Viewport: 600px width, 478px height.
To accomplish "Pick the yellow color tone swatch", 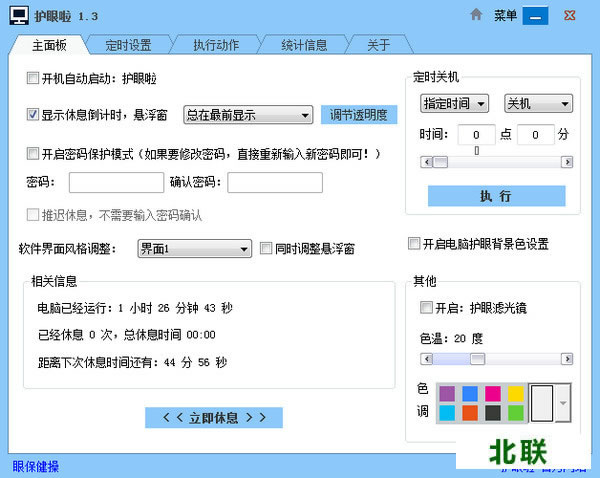I will [515, 393].
